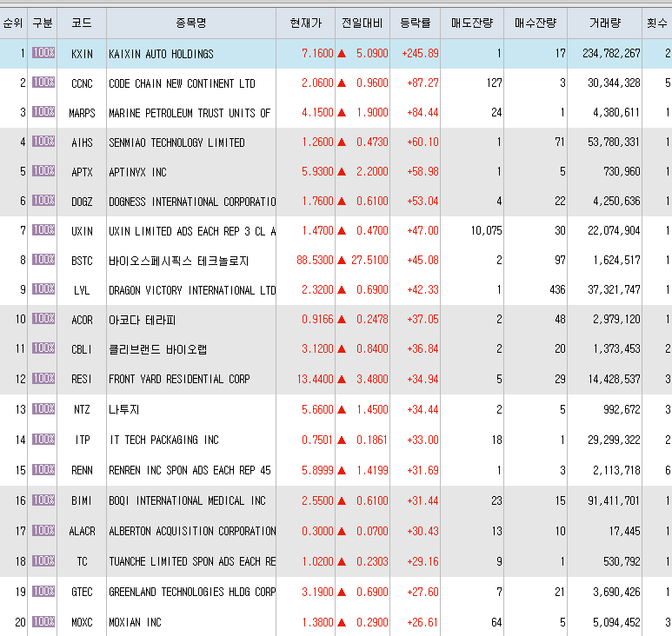
Task: Click the 100% badge in BIMI row
Action: point(43,500)
